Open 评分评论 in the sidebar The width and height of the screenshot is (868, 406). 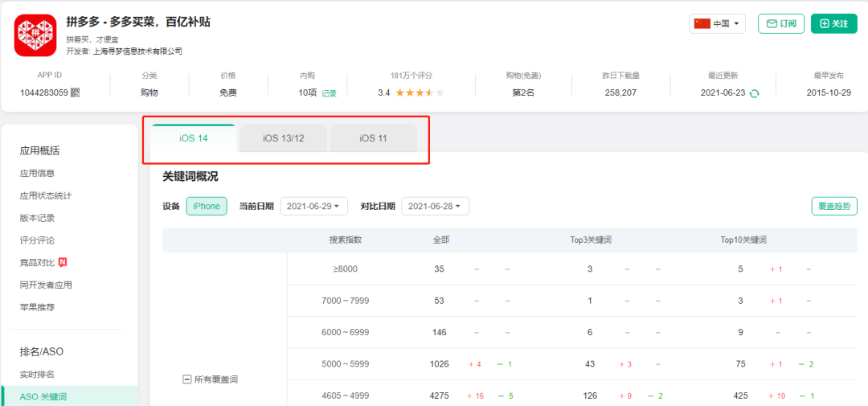(x=37, y=240)
